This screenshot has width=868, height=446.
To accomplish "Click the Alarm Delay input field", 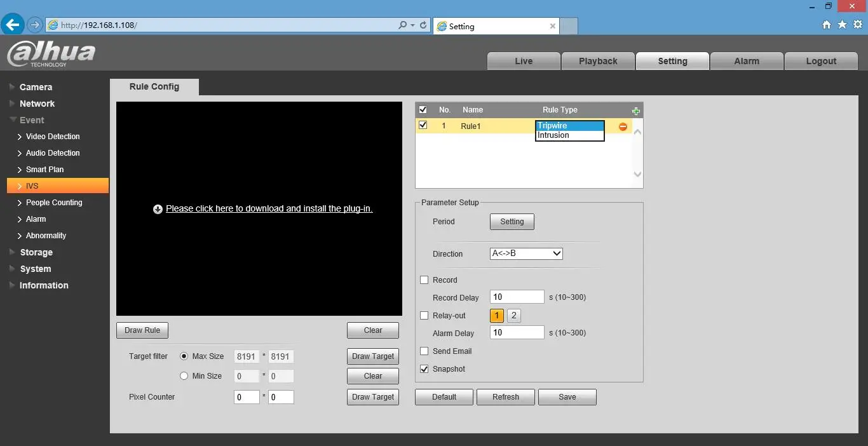I will tap(517, 332).
